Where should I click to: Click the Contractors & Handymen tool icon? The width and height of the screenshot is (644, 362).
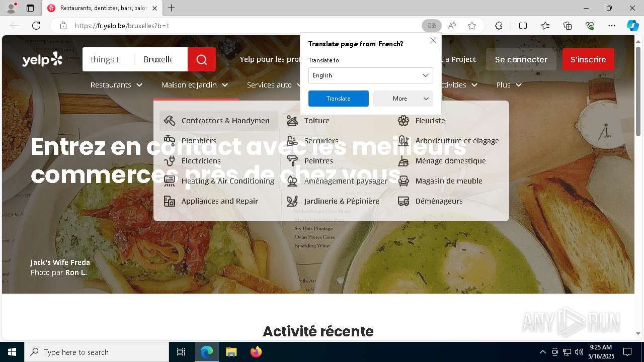[170, 121]
